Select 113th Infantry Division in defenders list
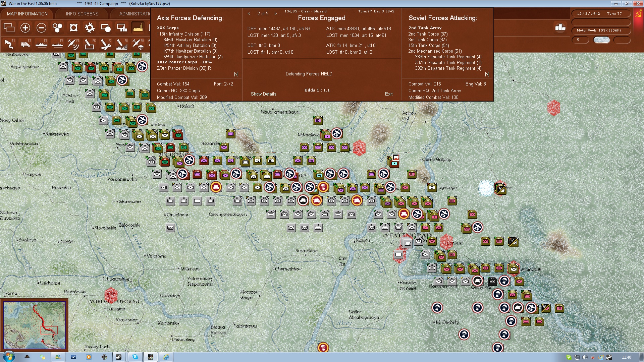Image resolution: width=644 pixels, height=362 pixels. (183, 34)
